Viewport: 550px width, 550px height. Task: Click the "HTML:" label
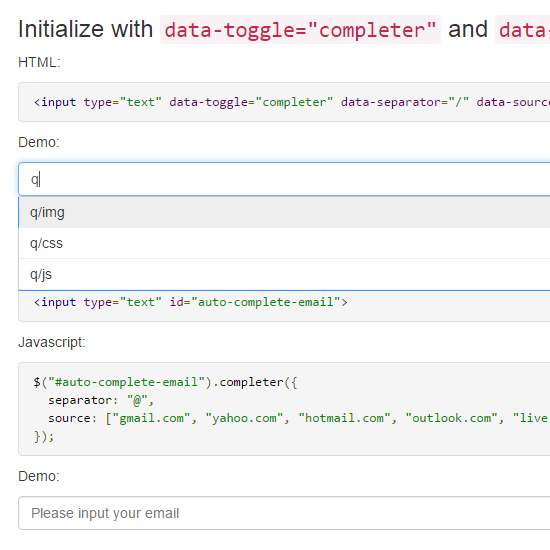pyautogui.click(x=39, y=62)
